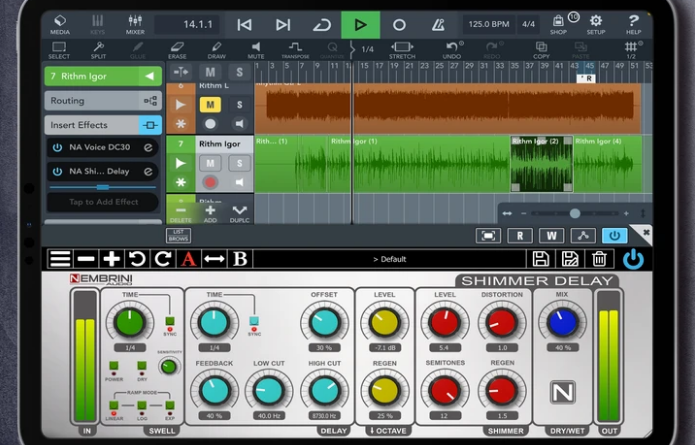Copy state A to B with the arrow
The image size is (695, 445).
pos(214,259)
